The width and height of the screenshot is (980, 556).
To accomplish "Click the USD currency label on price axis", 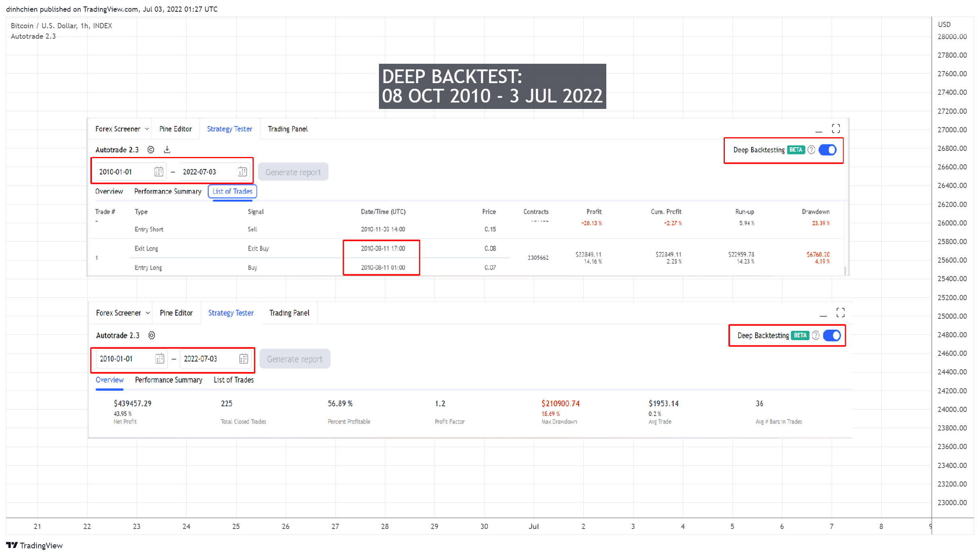I will point(944,24).
